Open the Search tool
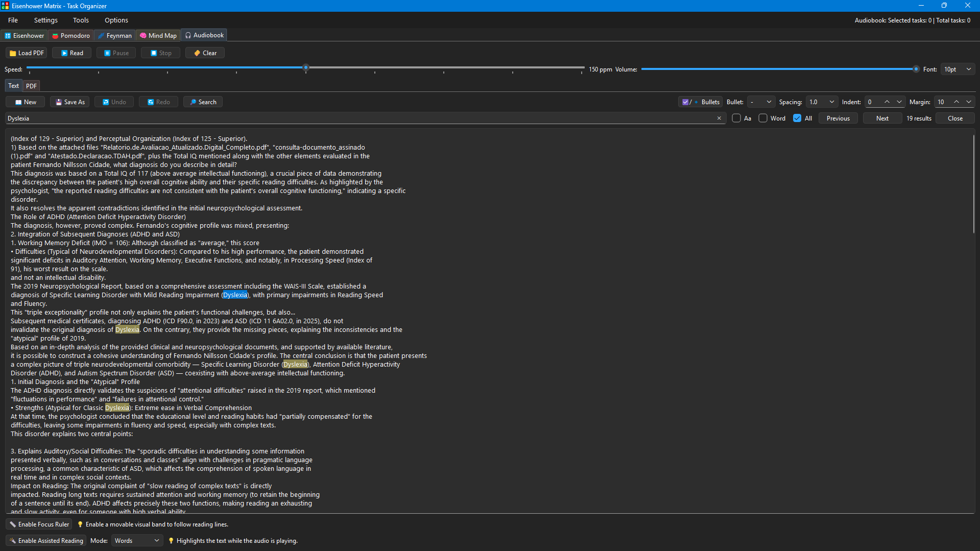This screenshot has height=551, width=980. pyautogui.click(x=203, y=102)
